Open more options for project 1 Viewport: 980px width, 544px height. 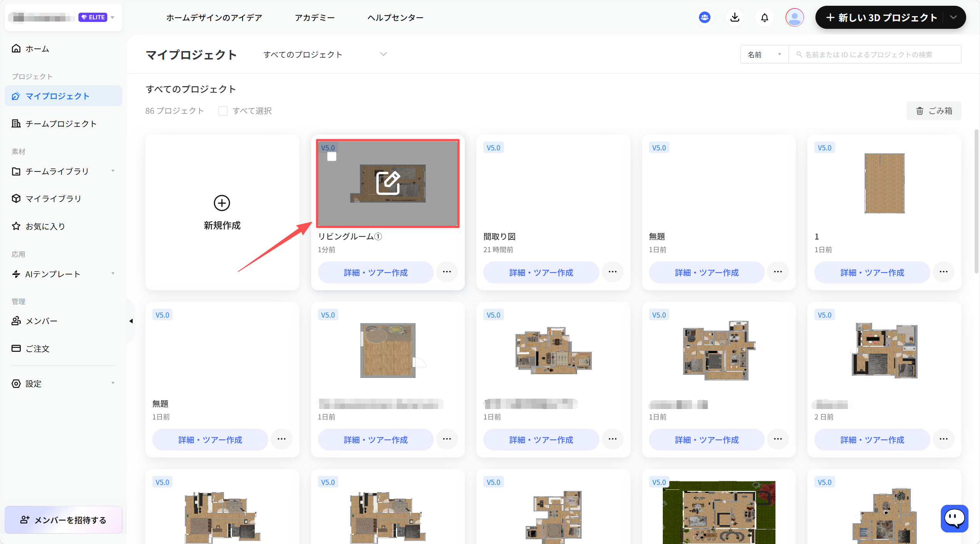click(x=943, y=272)
